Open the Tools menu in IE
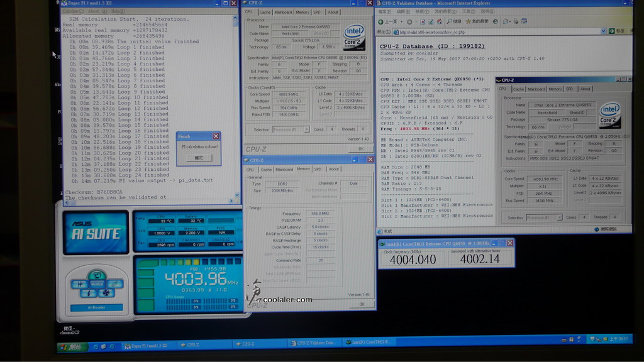644x362 pixels. point(469,11)
